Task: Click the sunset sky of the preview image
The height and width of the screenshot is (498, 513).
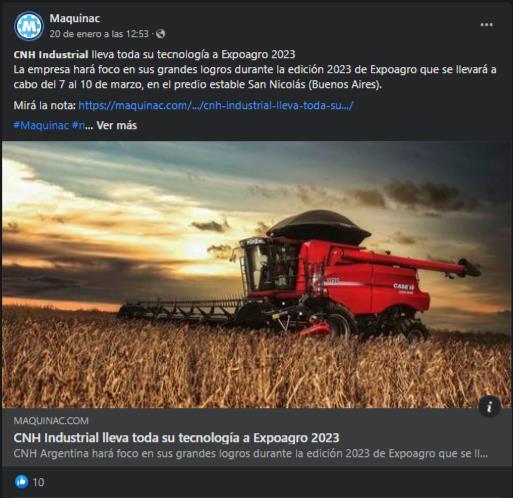Action: click(x=133, y=200)
